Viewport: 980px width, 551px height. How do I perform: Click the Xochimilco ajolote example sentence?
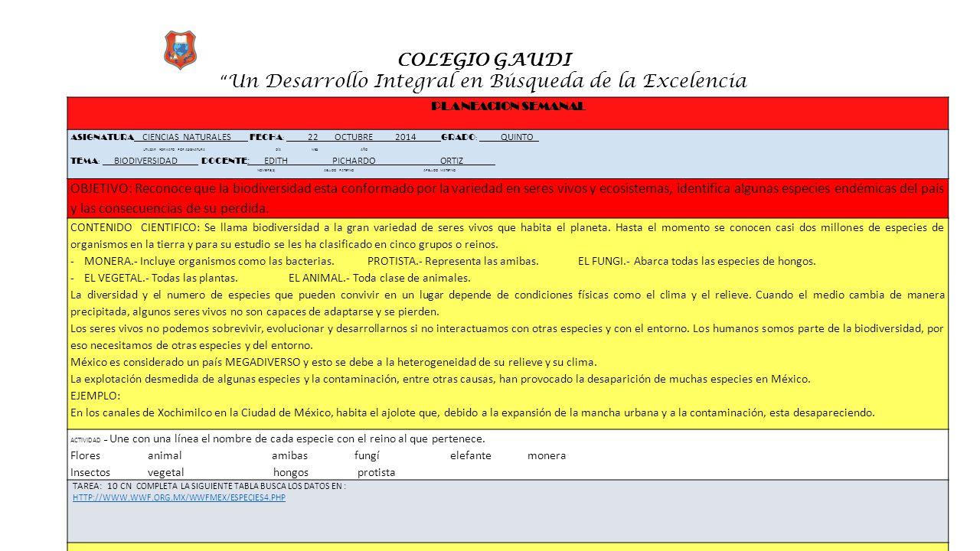472,412
